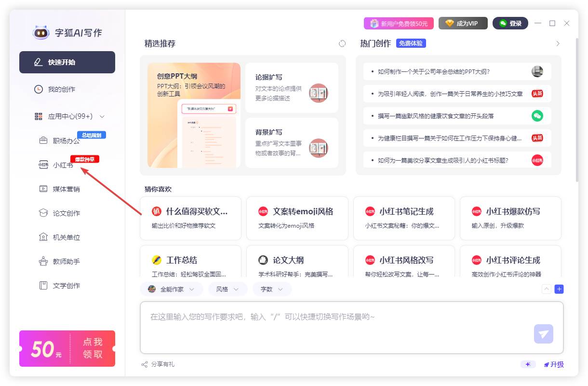
Task: Collapse the panel with the up-arrow button
Action: [x=547, y=289]
